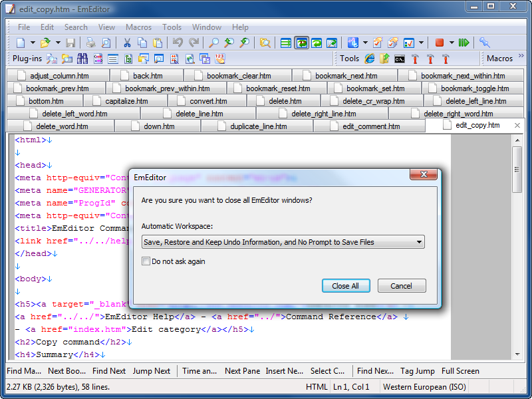Open the Macros menu
The height and width of the screenshot is (399, 532).
click(x=138, y=27)
